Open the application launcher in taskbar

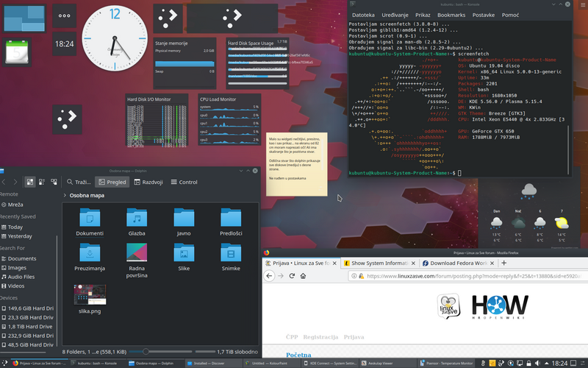click(4, 363)
